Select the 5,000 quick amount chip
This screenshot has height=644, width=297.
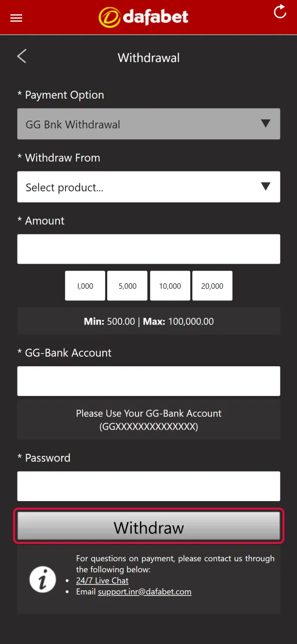pyautogui.click(x=127, y=286)
